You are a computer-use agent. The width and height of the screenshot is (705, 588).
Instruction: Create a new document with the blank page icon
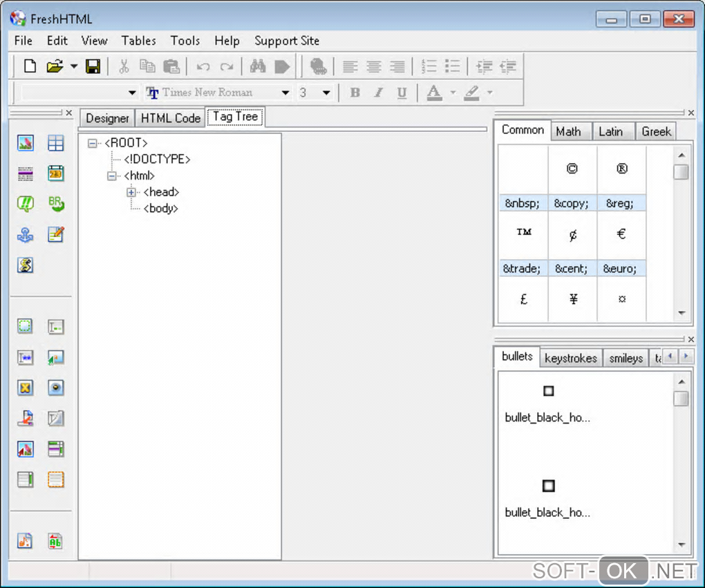pyautogui.click(x=30, y=66)
